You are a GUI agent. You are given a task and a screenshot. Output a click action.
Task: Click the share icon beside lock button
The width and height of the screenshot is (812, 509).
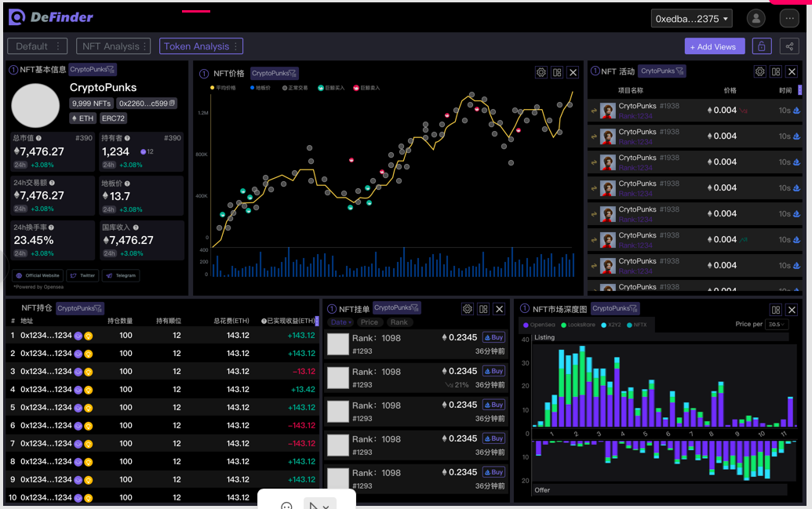[x=789, y=46]
